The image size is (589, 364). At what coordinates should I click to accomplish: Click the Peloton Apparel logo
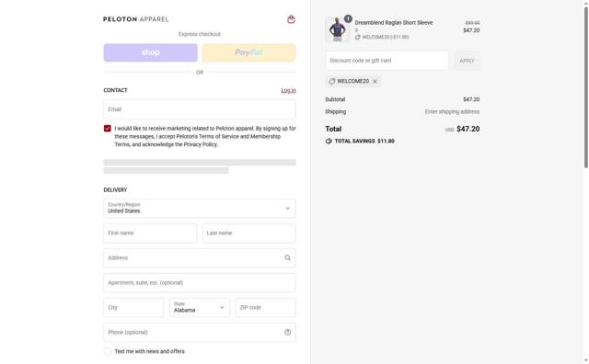136,19
